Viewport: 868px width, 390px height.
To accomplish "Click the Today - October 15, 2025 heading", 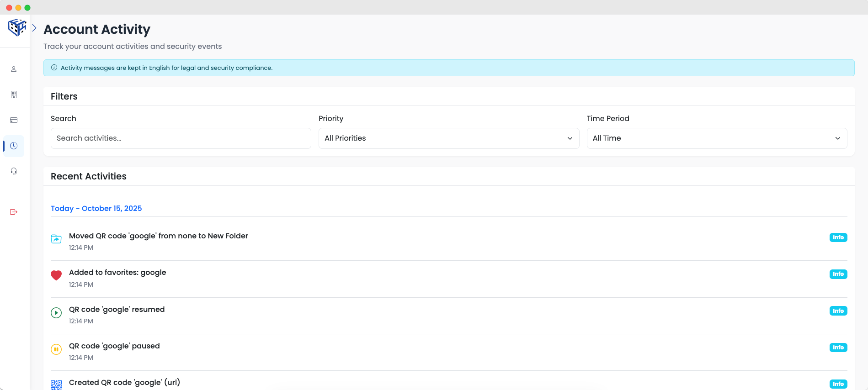I will (x=96, y=208).
